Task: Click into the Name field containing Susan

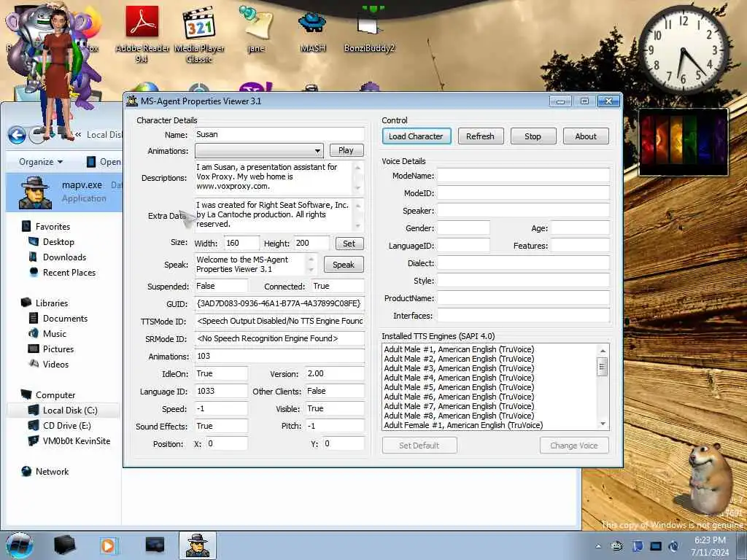Action: [279, 134]
